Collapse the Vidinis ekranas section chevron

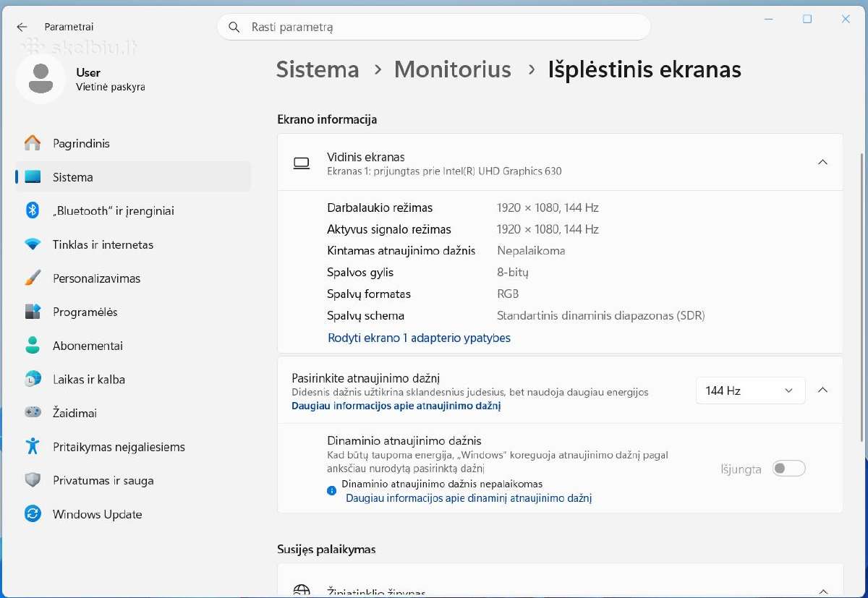822,162
